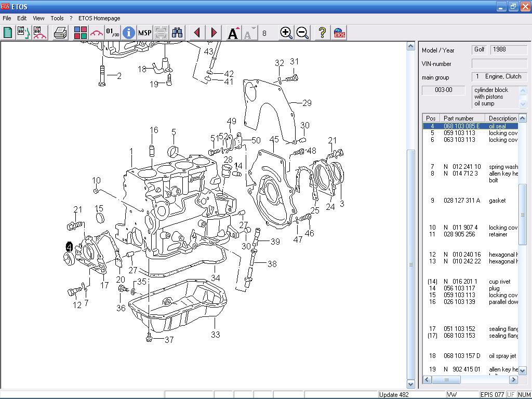The width and height of the screenshot is (532, 399).
Task: Select row 19 part N 902 415 01
Action: point(470,369)
